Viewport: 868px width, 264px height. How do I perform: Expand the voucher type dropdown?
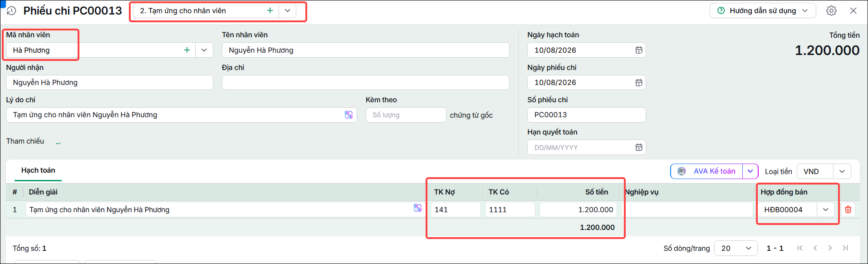[288, 10]
